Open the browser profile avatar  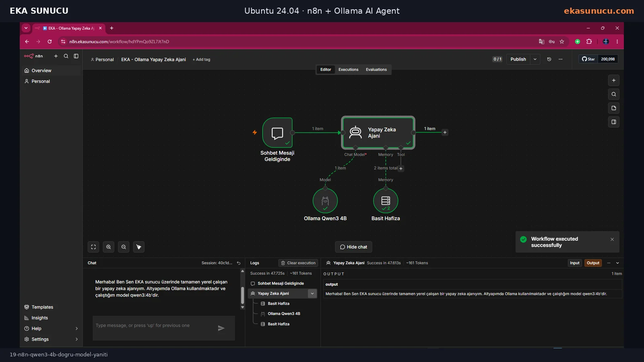(606, 41)
